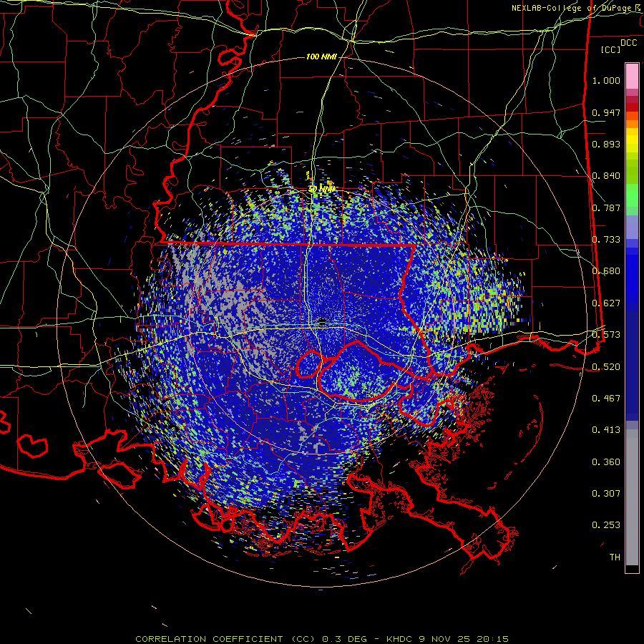
Task: Click the CORRELATION COEFFICIENT (CC) caption text
Action: (x=225, y=639)
